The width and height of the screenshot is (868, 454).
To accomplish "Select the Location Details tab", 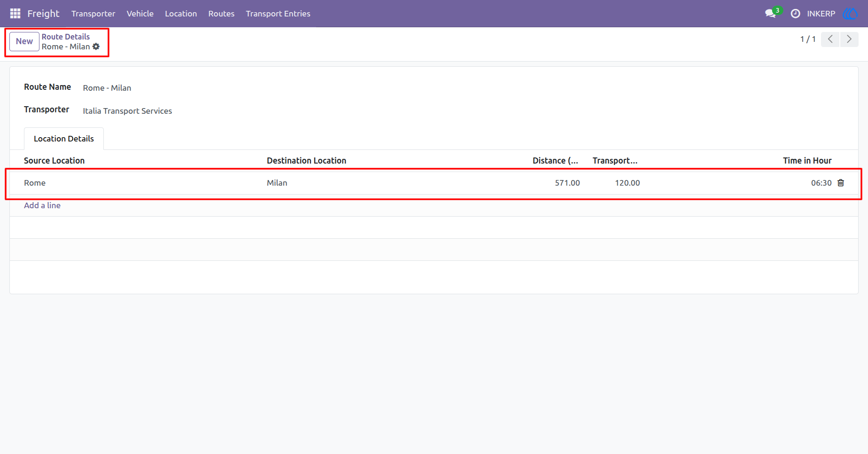I will (x=64, y=139).
